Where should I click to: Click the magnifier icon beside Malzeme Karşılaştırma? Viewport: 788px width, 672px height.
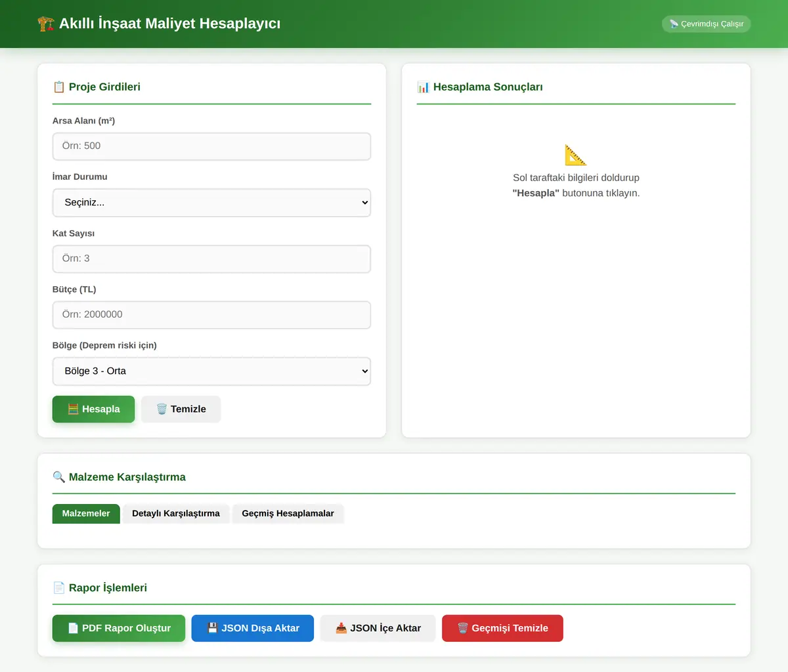coord(59,477)
